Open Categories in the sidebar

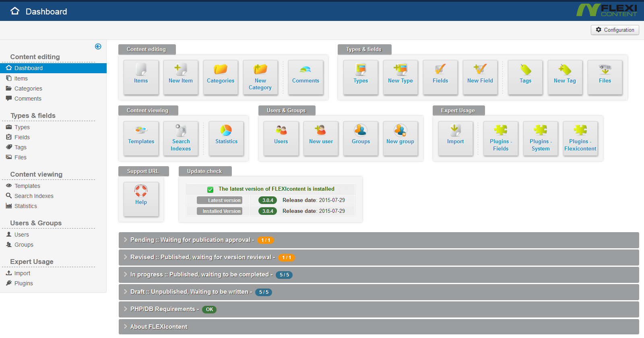pos(28,89)
